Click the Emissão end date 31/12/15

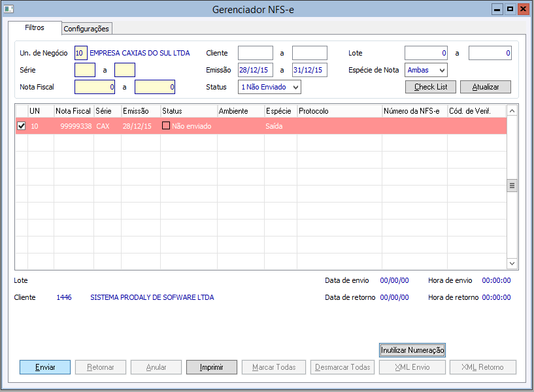[x=310, y=70]
